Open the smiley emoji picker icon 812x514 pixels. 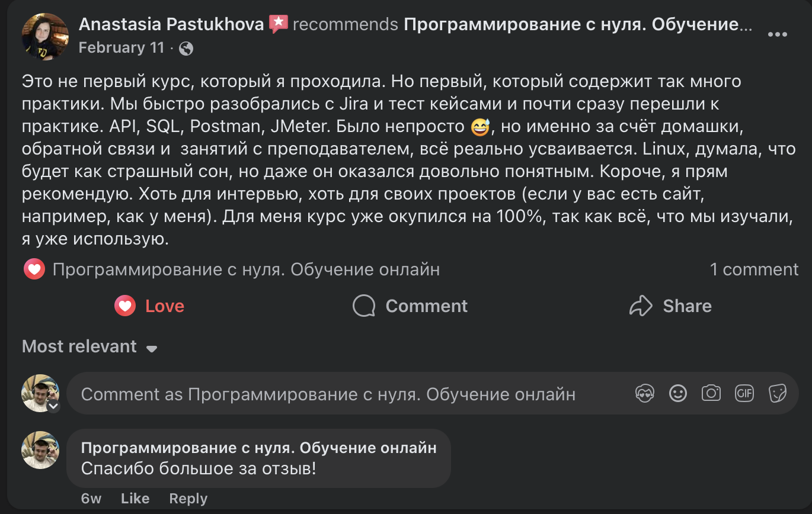click(677, 393)
